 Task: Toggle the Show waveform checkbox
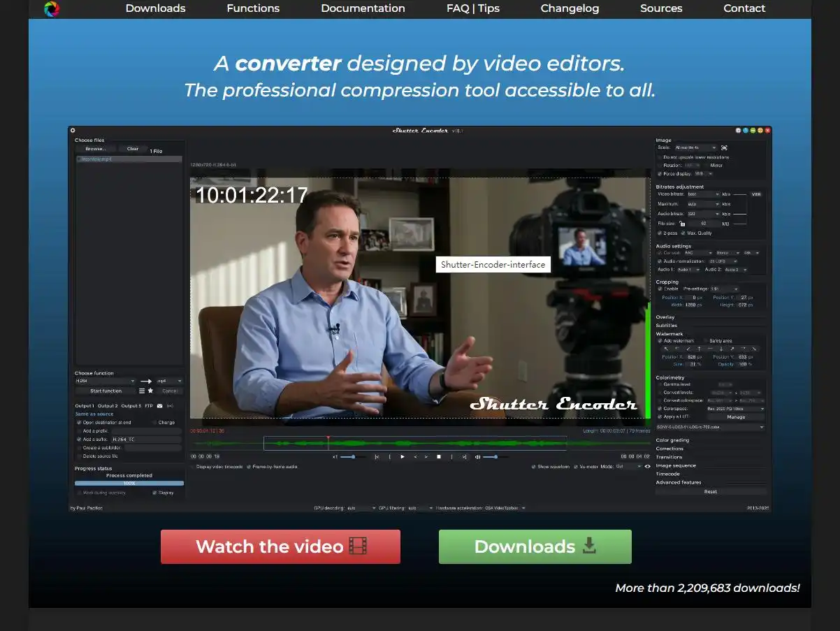point(533,466)
